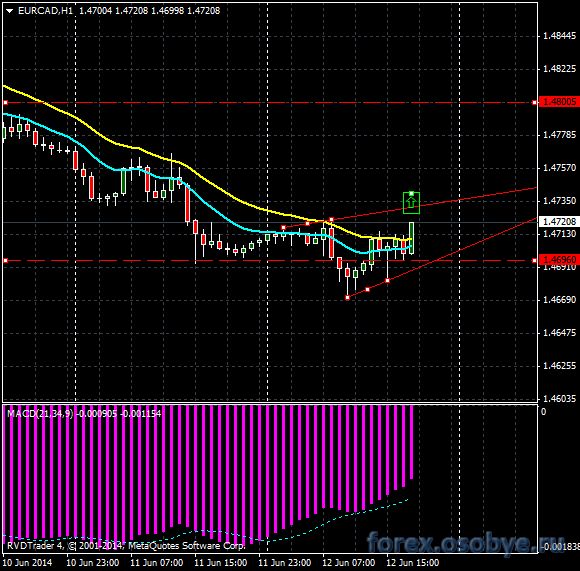Click upper trendline anchor touching yellow average
Screen dimensions: 580x571
point(331,220)
